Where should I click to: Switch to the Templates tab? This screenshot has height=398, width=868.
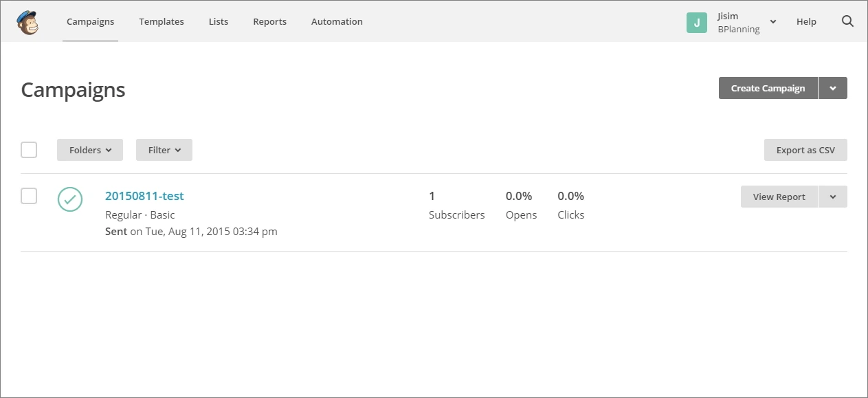tap(162, 21)
